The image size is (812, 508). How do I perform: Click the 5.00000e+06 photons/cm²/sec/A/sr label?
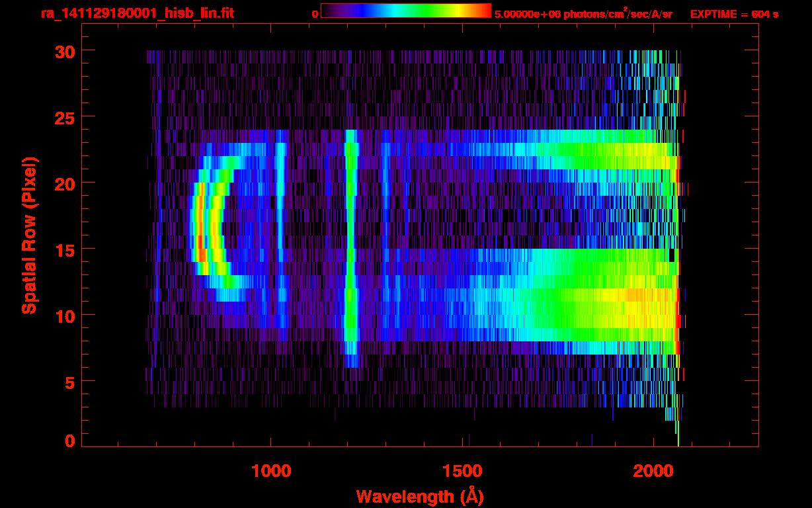click(583, 13)
